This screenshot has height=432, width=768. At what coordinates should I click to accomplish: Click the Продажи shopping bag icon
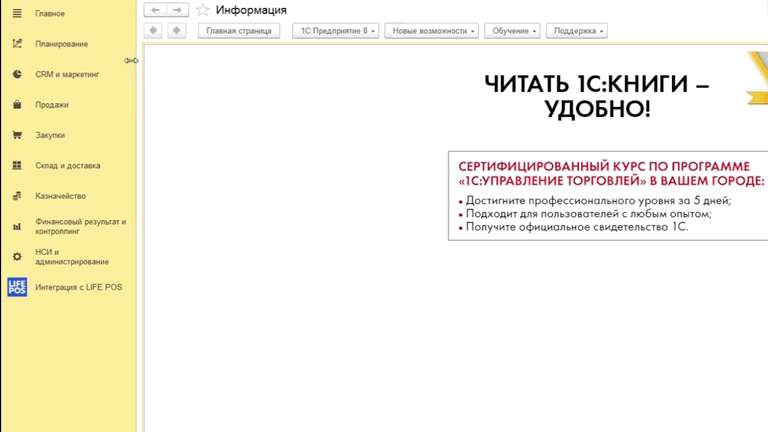(x=17, y=105)
